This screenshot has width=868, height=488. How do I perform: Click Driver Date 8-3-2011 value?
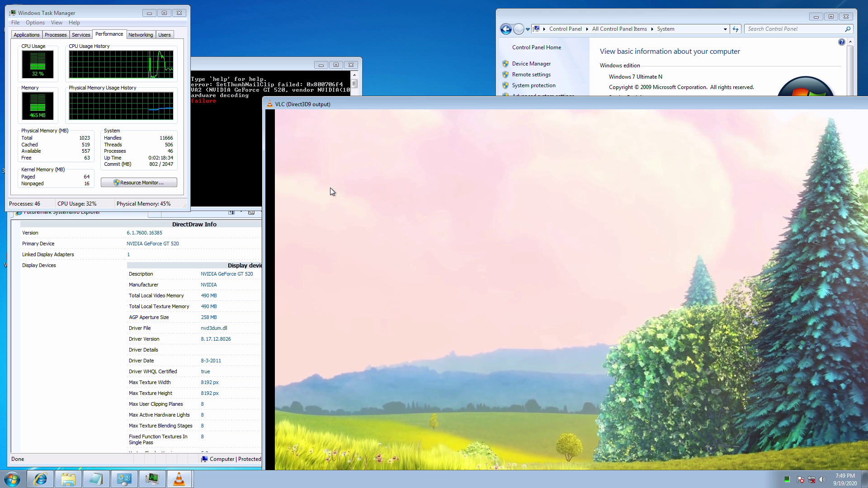click(x=211, y=361)
